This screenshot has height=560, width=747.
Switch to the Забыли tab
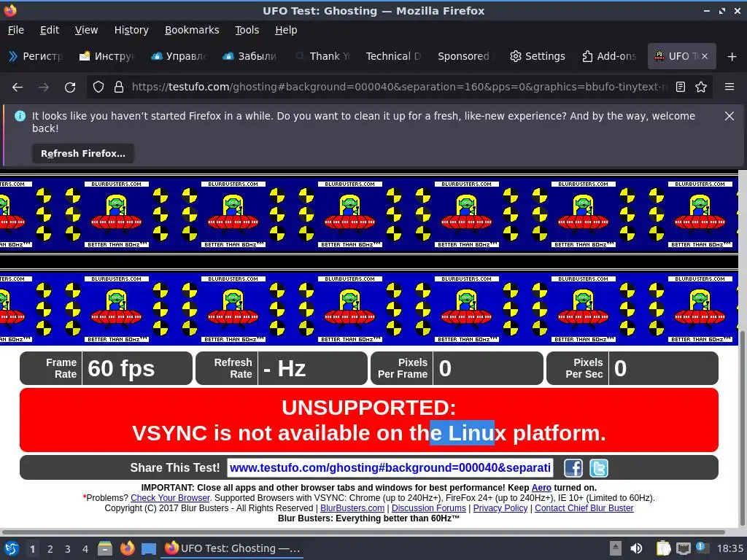250,56
